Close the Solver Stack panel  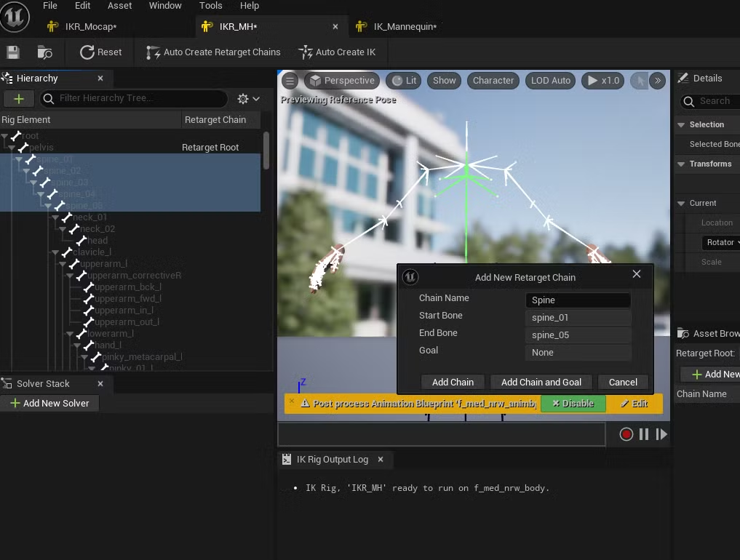[x=100, y=384]
